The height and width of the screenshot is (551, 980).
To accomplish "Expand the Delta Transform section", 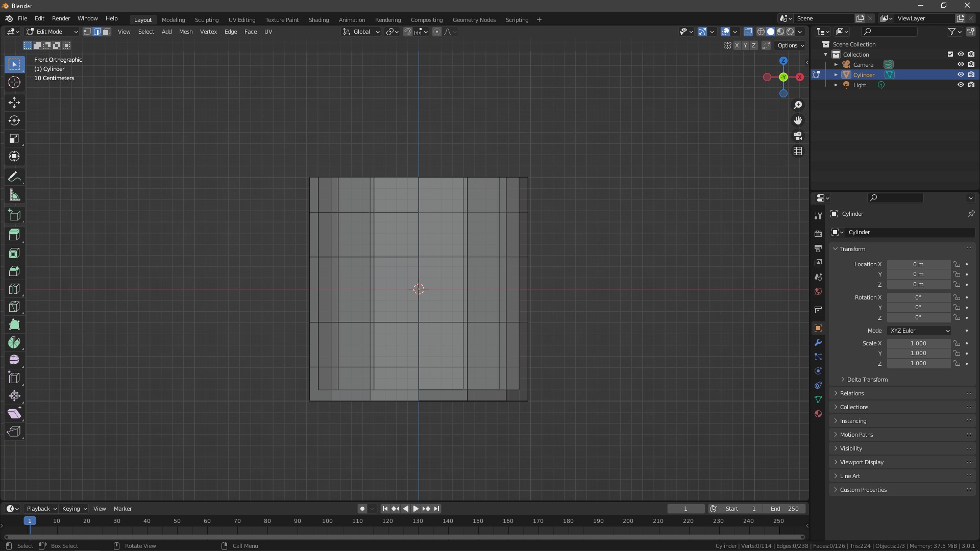I will [867, 380].
